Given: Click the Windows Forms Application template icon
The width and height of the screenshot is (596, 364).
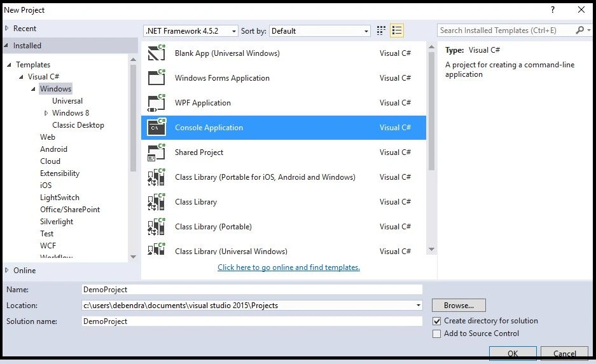Looking at the screenshot, I should tap(156, 78).
